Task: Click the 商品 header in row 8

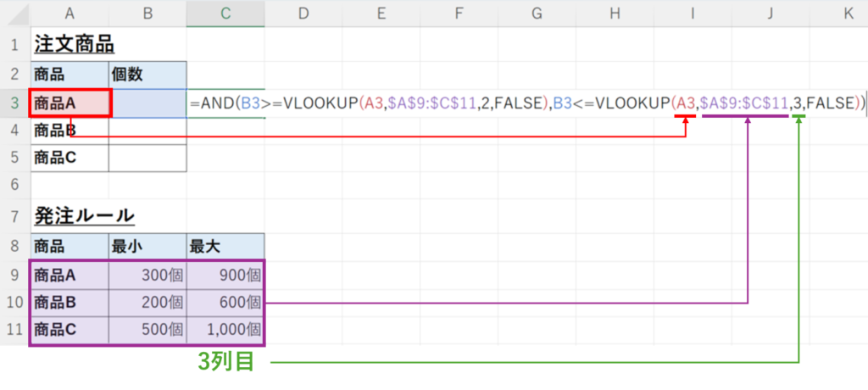Action: [70, 247]
